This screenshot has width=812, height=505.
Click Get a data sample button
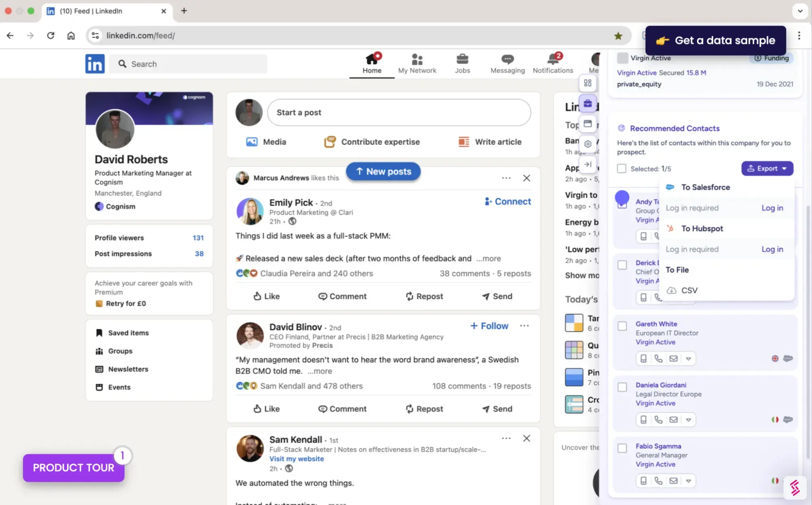pos(715,40)
